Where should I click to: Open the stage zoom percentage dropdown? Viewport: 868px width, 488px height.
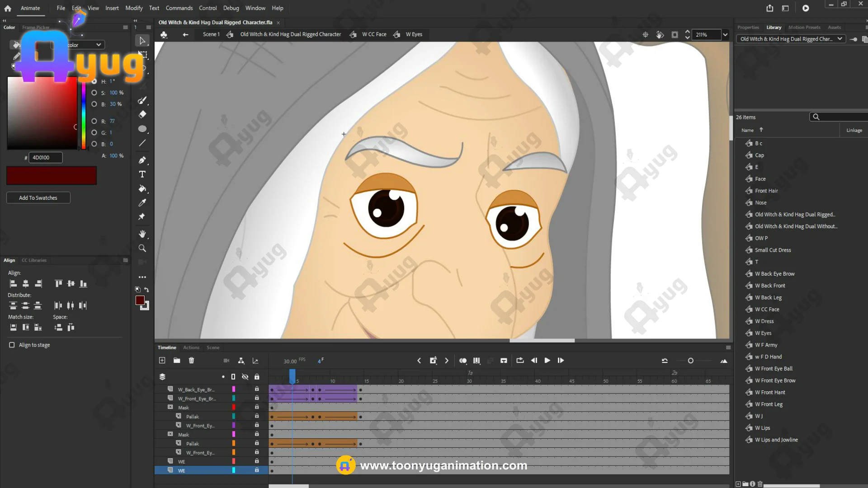725,35
